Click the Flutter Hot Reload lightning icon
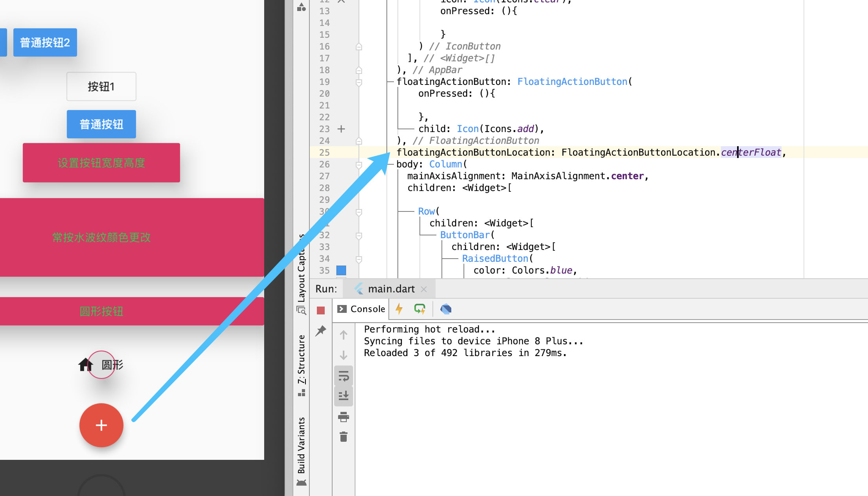This screenshot has height=496, width=868. pyautogui.click(x=399, y=309)
